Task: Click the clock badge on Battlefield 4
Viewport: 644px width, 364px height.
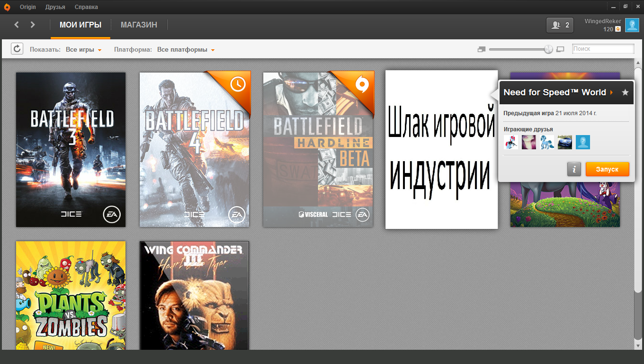Action: coord(238,84)
